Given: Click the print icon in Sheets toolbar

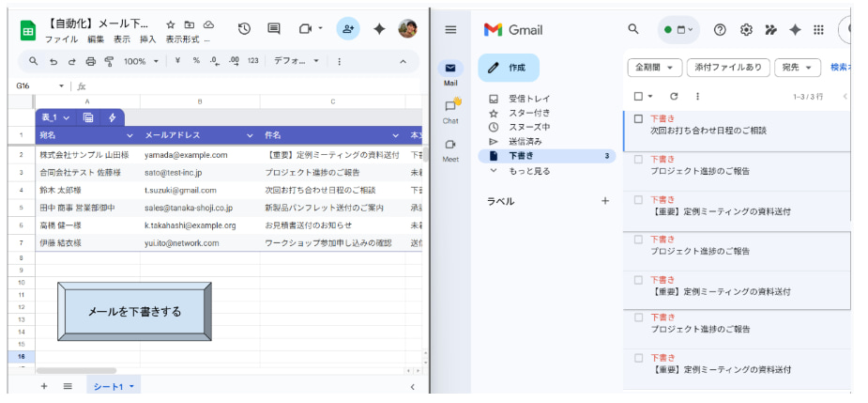Looking at the screenshot, I should pos(90,61).
